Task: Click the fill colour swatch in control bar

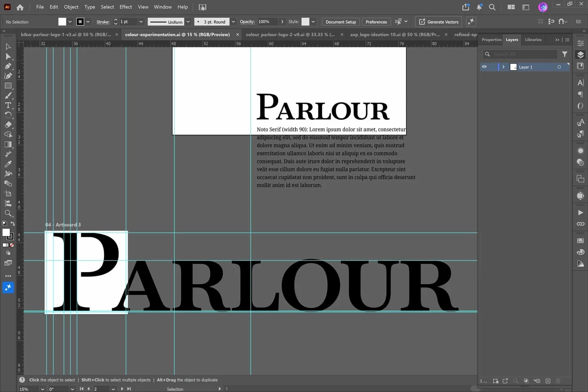Action: tap(62, 22)
